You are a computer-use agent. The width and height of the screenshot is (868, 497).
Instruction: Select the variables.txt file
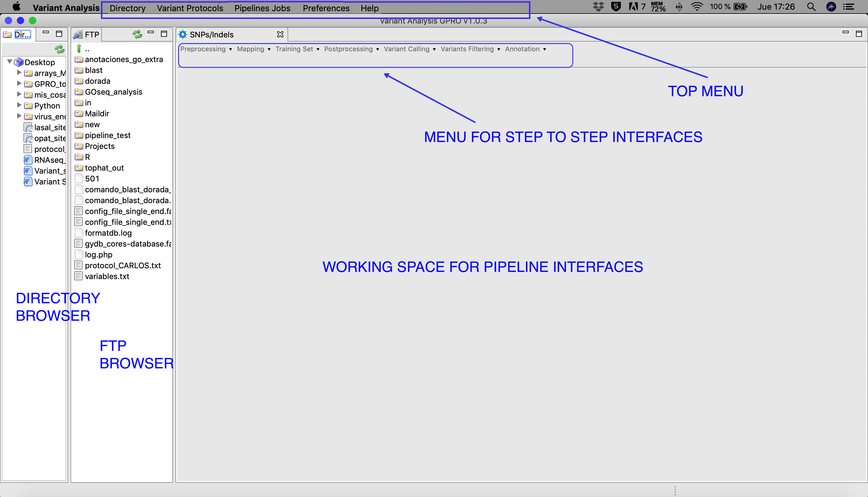tap(107, 276)
